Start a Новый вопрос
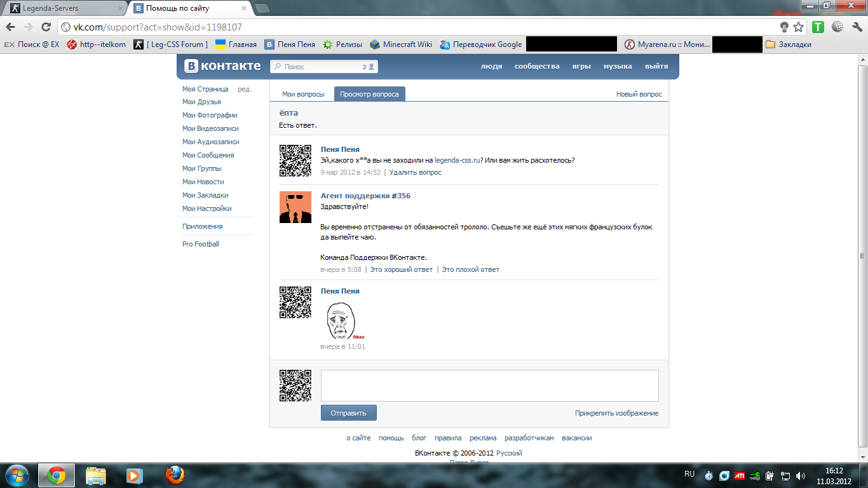 coord(639,94)
